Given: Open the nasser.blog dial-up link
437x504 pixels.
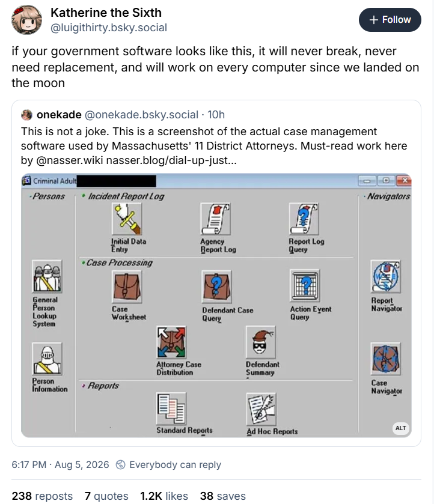Looking at the screenshot, I should (x=171, y=160).
